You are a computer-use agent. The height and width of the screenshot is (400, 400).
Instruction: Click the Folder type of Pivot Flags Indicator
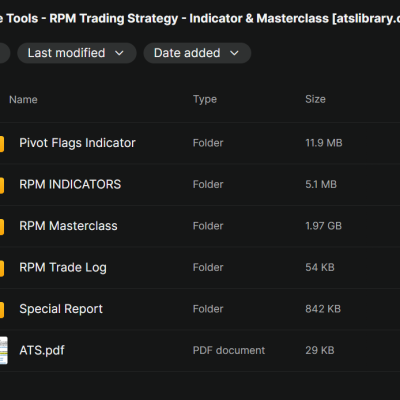point(208,143)
